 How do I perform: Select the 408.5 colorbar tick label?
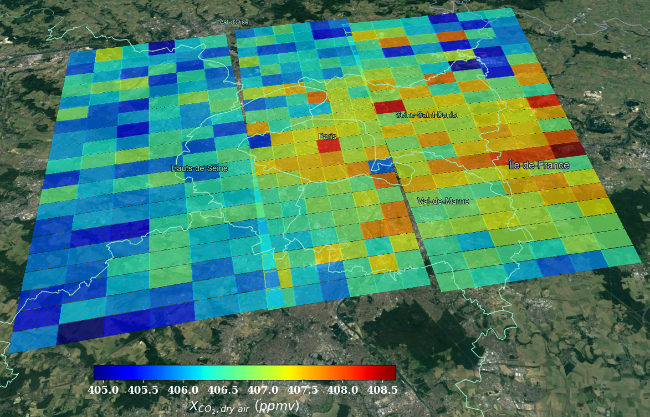(381, 389)
